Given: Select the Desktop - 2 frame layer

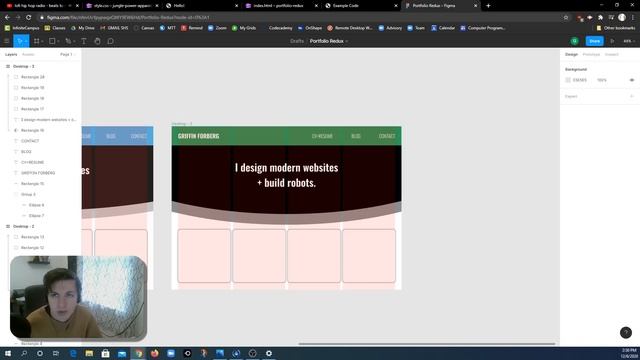Looking at the screenshot, I should click(24, 226).
